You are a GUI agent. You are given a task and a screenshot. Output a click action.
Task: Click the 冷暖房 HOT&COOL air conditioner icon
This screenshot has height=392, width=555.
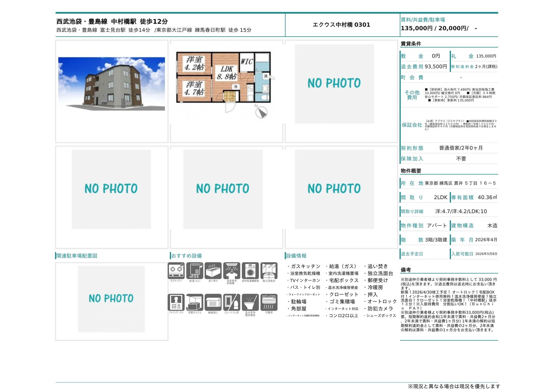(269, 302)
